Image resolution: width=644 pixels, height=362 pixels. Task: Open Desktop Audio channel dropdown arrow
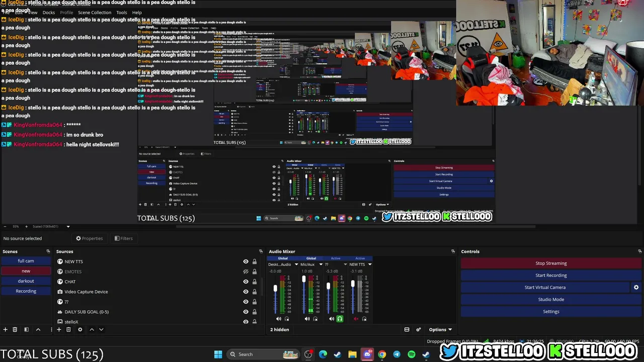[296, 264]
